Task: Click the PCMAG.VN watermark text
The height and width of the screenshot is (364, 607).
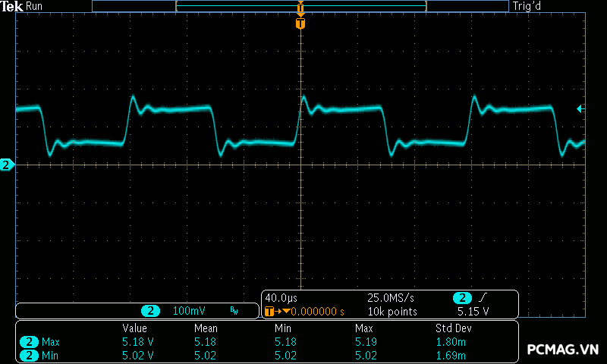Action: [562, 349]
